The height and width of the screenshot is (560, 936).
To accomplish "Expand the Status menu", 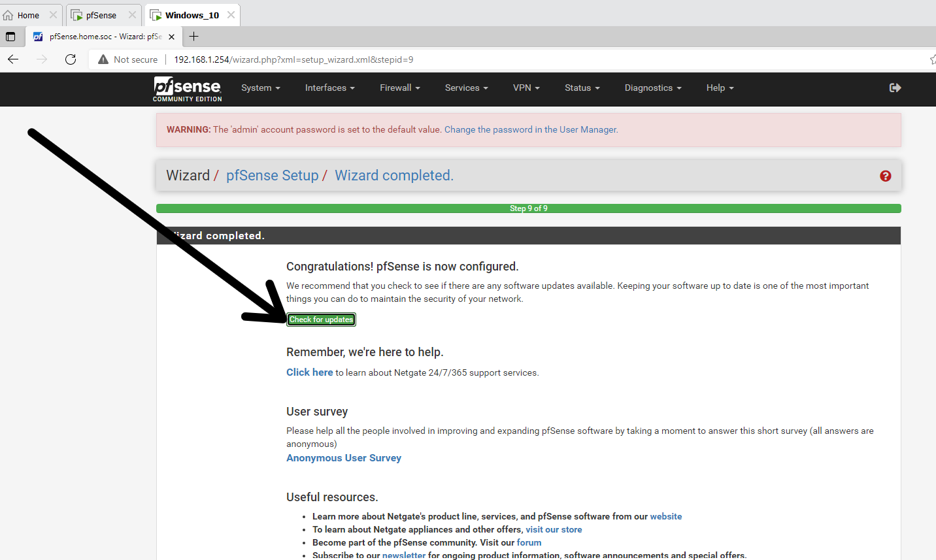I will (582, 88).
